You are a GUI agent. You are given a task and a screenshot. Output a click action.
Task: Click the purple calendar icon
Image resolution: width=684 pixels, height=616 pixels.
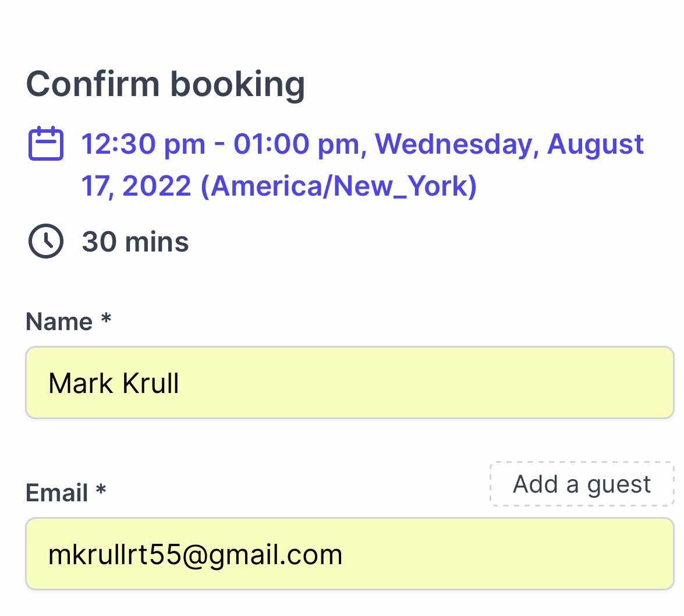(46, 144)
